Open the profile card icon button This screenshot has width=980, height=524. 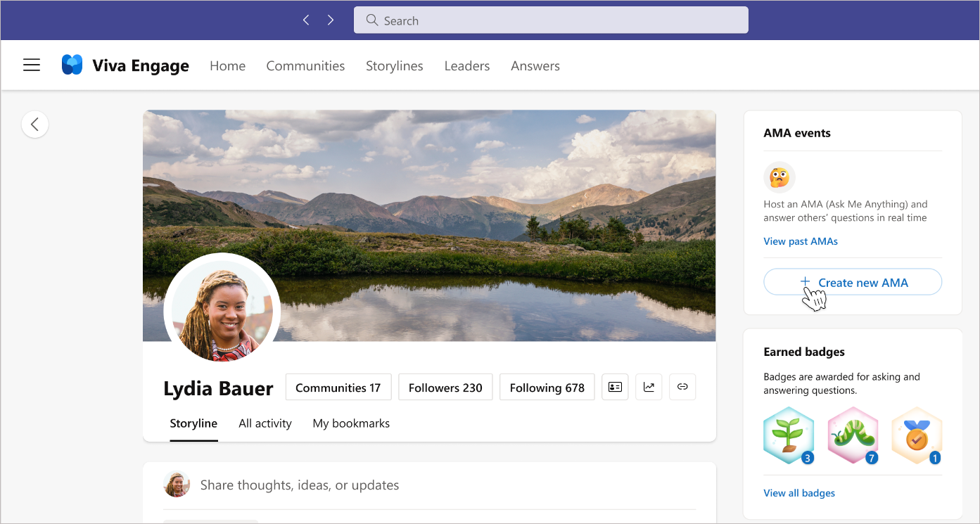point(615,387)
